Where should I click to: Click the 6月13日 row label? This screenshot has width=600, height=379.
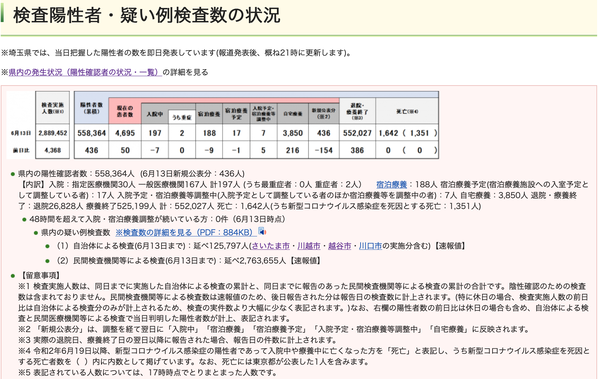click(x=21, y=133)
